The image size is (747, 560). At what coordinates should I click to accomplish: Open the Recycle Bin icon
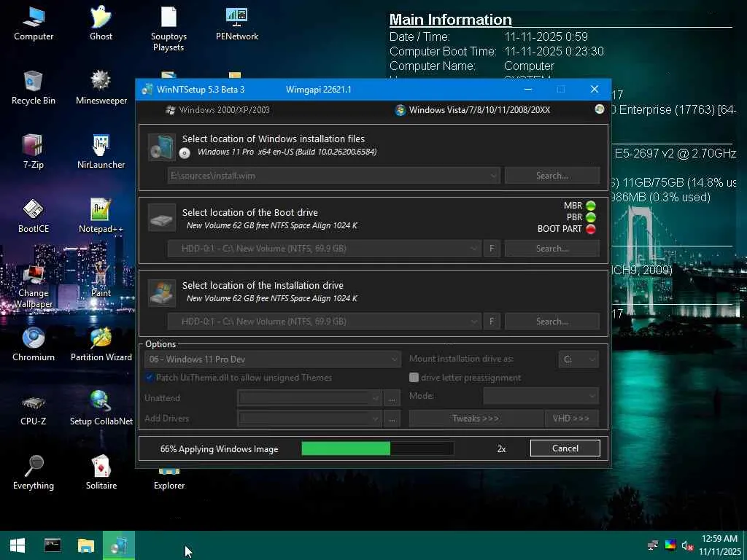pyautogui.click(x=34, y=88)
